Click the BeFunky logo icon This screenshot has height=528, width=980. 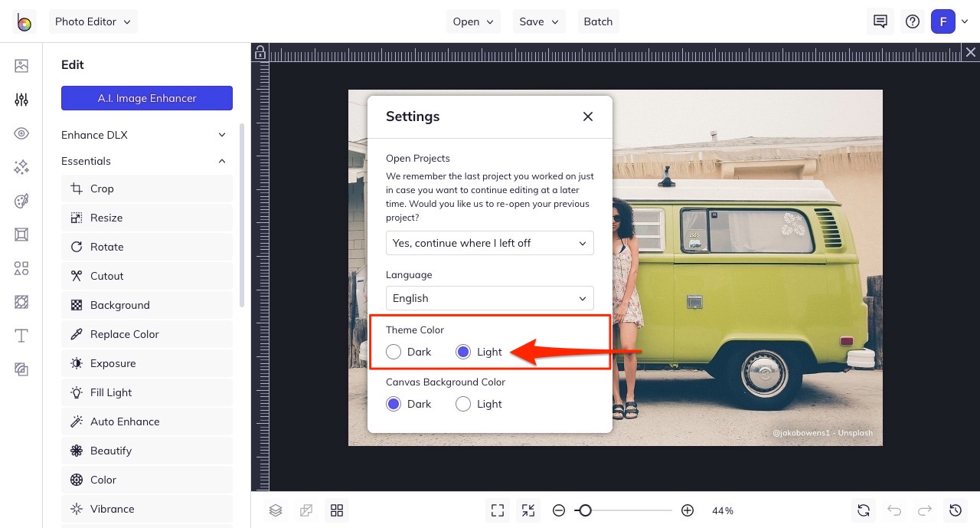pyautogui.click(x=24, y=21)
